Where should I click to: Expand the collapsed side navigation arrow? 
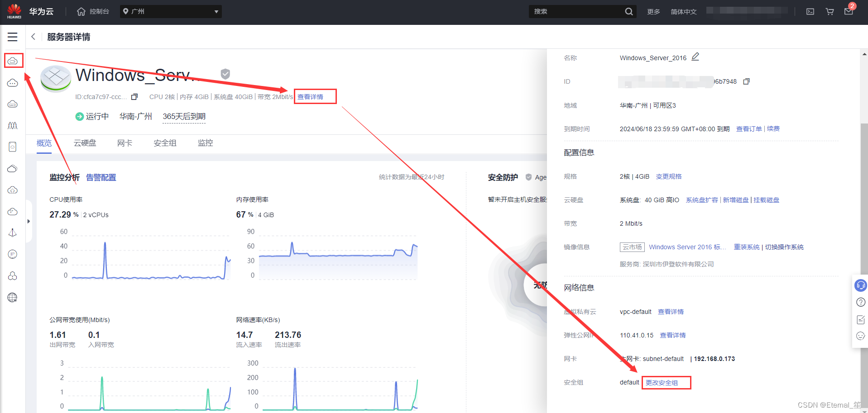click(x=29, y=221)
